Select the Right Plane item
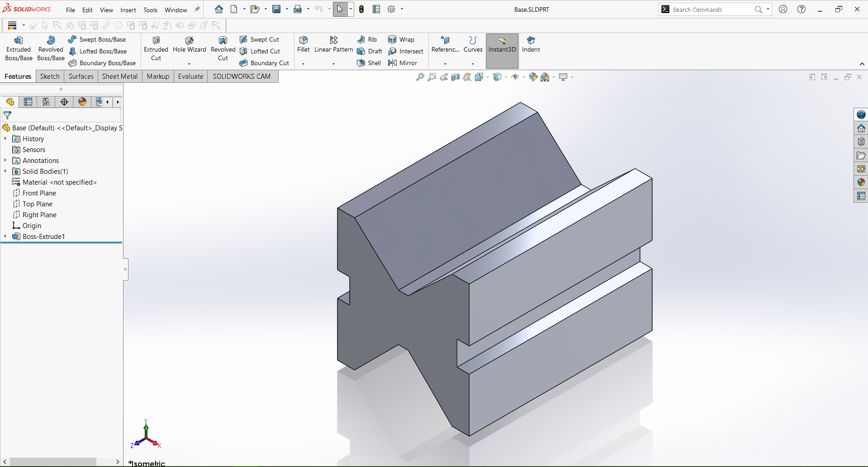 35,215
